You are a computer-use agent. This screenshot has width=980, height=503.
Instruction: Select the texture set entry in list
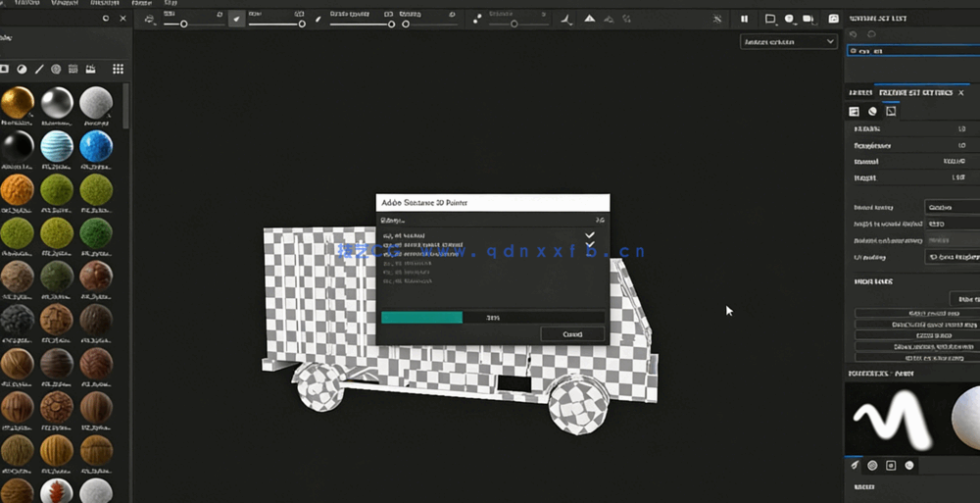[x=911, y=51]
